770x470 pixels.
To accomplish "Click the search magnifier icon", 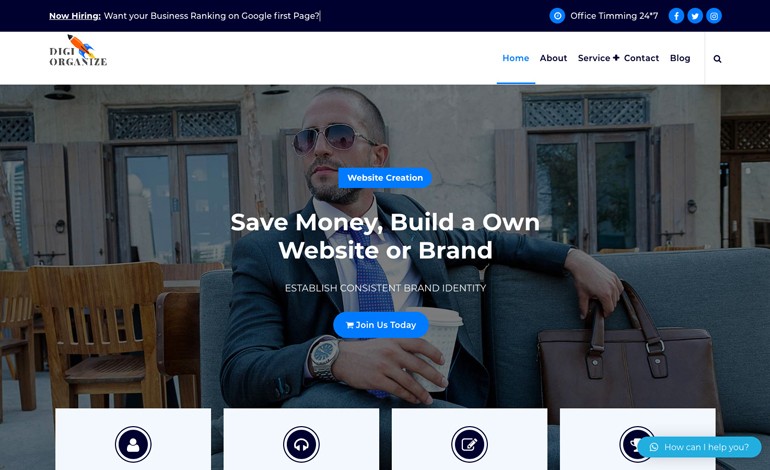I will (717, 59).
